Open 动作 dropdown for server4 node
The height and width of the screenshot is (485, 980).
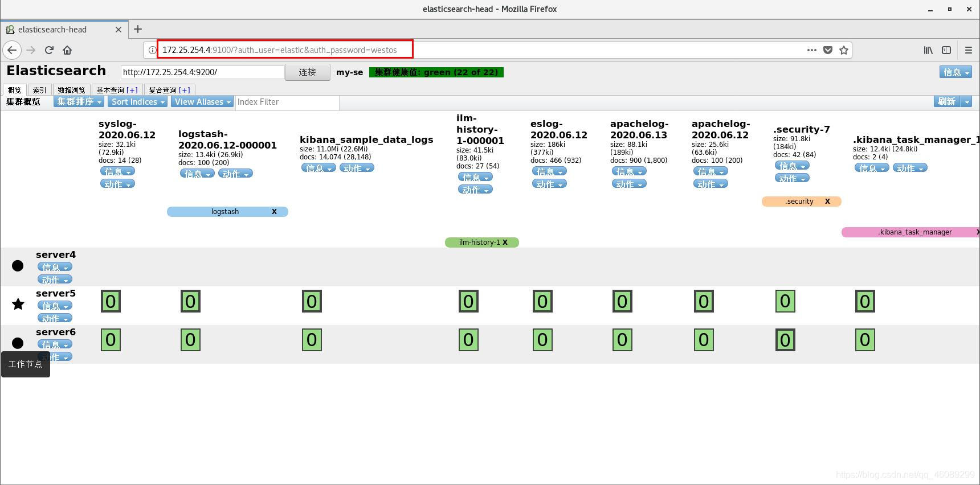55,280
